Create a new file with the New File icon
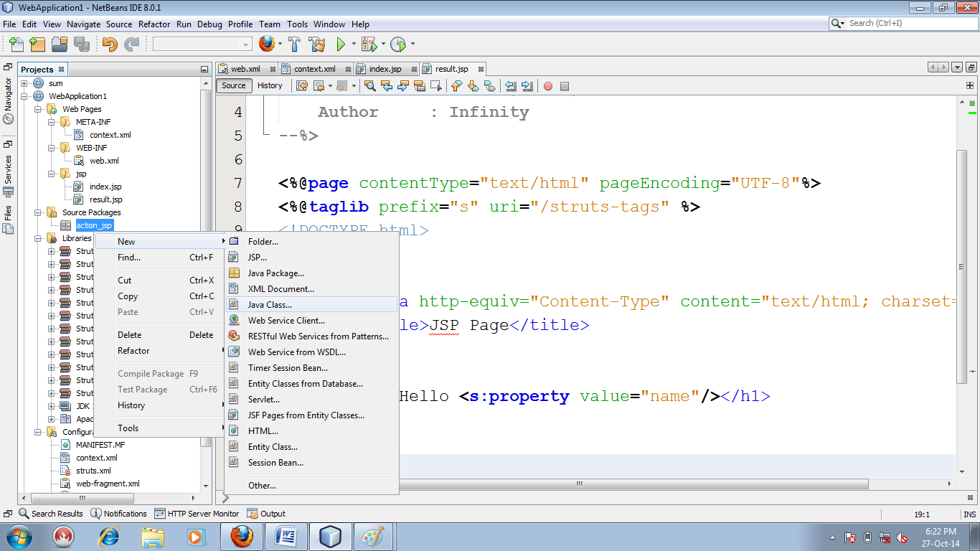 (16, 44)
